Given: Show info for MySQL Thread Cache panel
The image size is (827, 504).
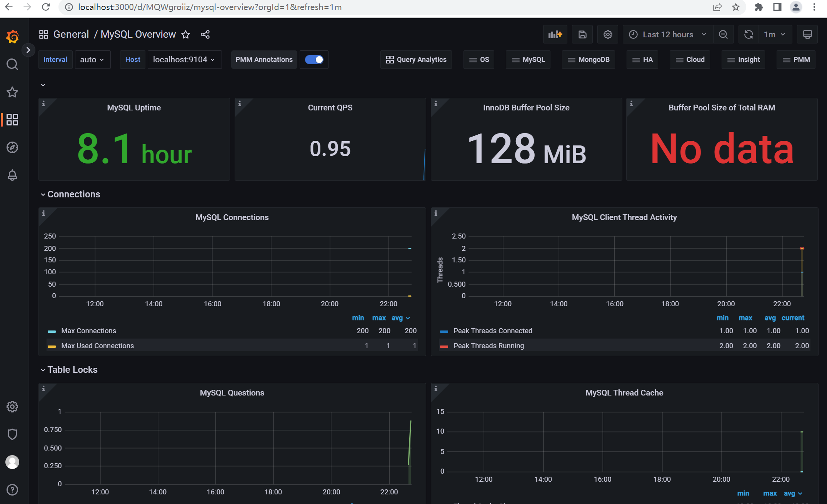Looking at the screenshot, I should click(x=436, y=389).
